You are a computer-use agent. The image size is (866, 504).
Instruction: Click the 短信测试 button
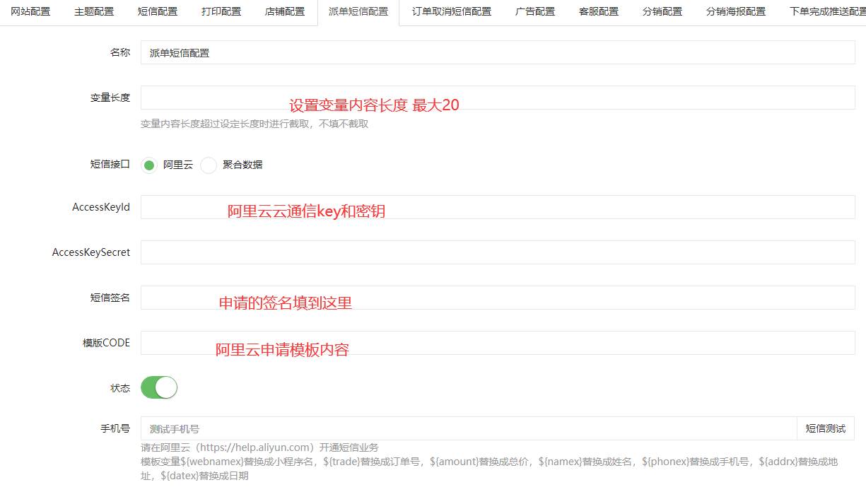(x=826, y=428)
